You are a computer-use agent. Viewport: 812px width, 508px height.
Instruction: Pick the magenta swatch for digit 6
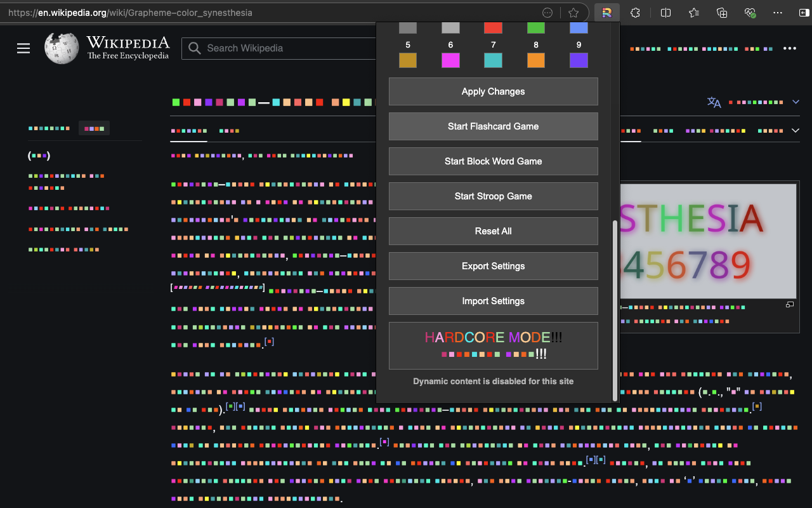tap(450, 60)
